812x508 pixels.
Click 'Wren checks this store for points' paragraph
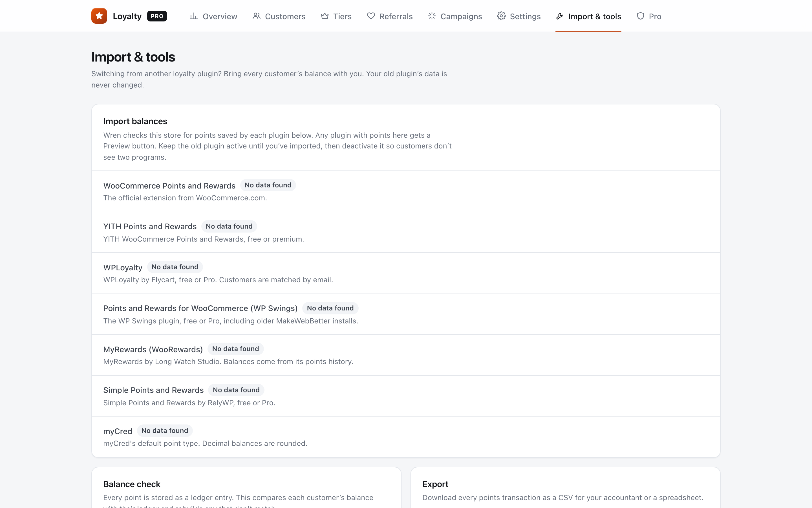pos(277,146)
